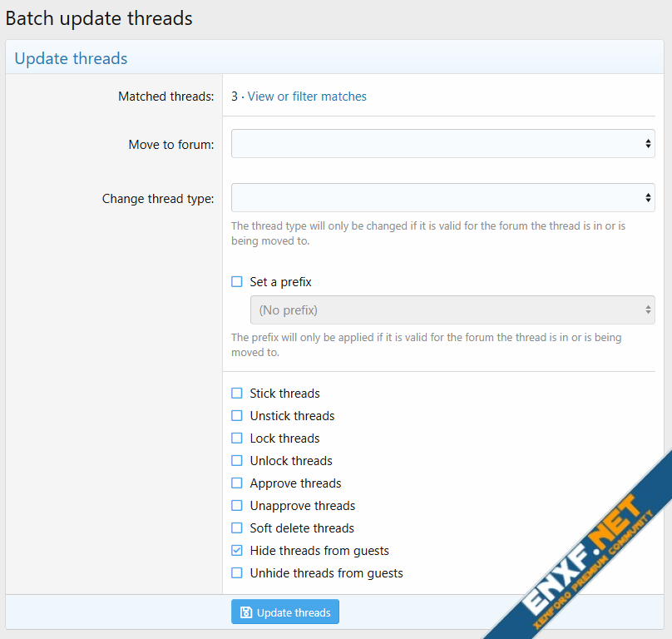Enable Soft delete threads option
Viewport: 672px width, 639px height.
237,528
